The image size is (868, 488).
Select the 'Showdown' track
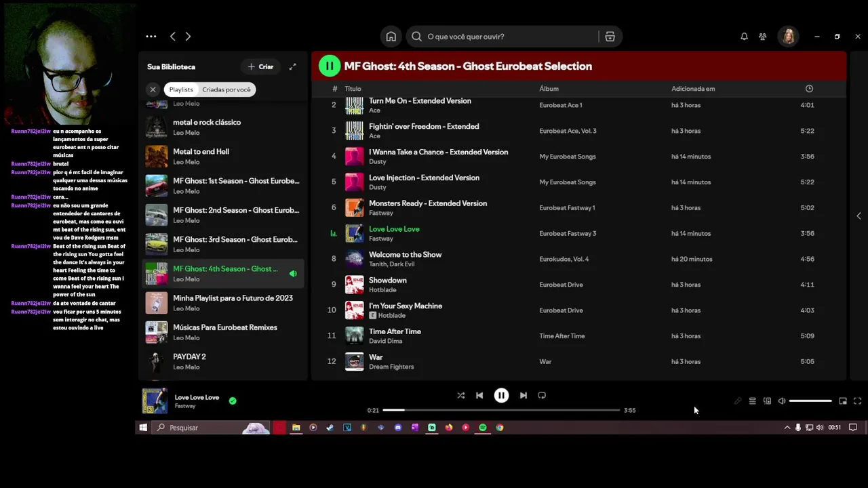(388, 281)
